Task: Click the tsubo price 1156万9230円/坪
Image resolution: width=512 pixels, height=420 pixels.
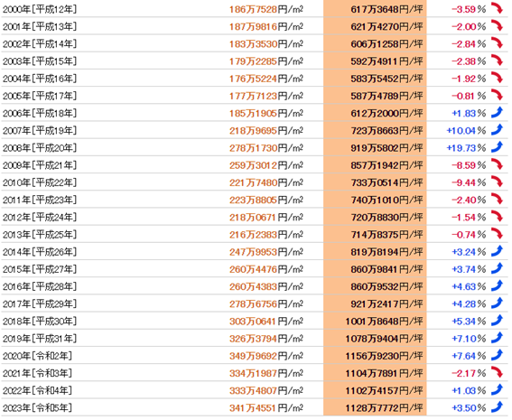Action: 385,356
